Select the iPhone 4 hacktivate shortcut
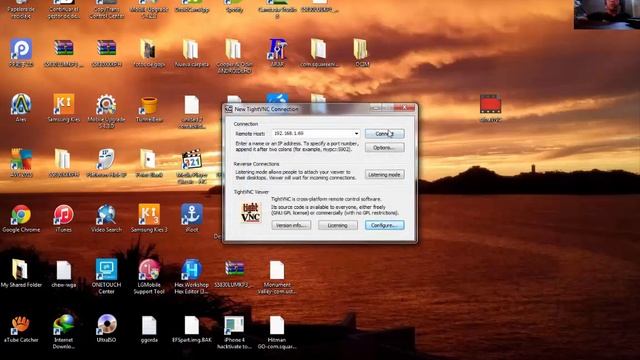Image resolution: width=640 pixels, height=360 pixels. click(x=234, y=332)
